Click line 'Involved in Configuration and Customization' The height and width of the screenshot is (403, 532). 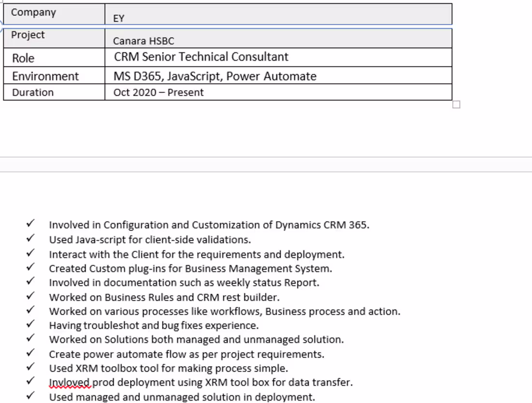[x=209, y=225]
